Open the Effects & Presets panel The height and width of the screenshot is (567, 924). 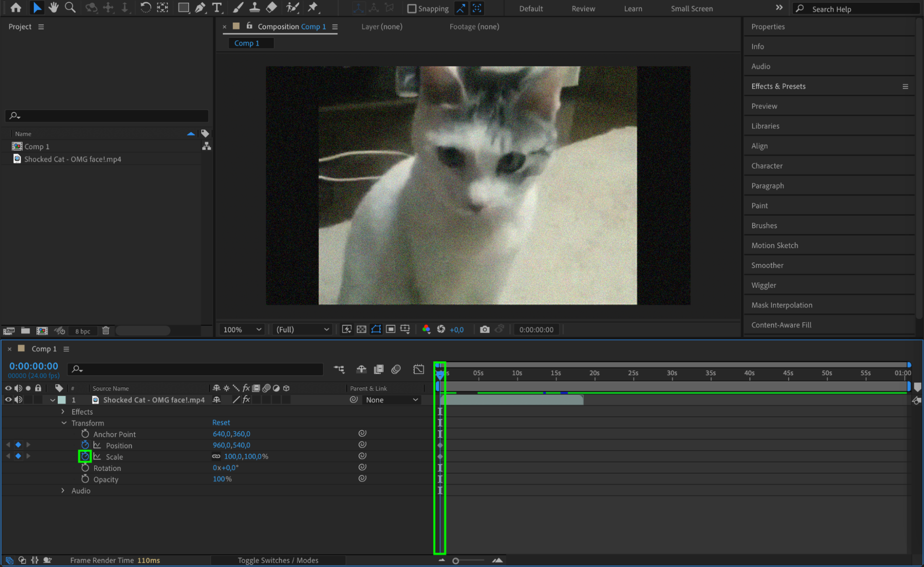coord(778,86)
